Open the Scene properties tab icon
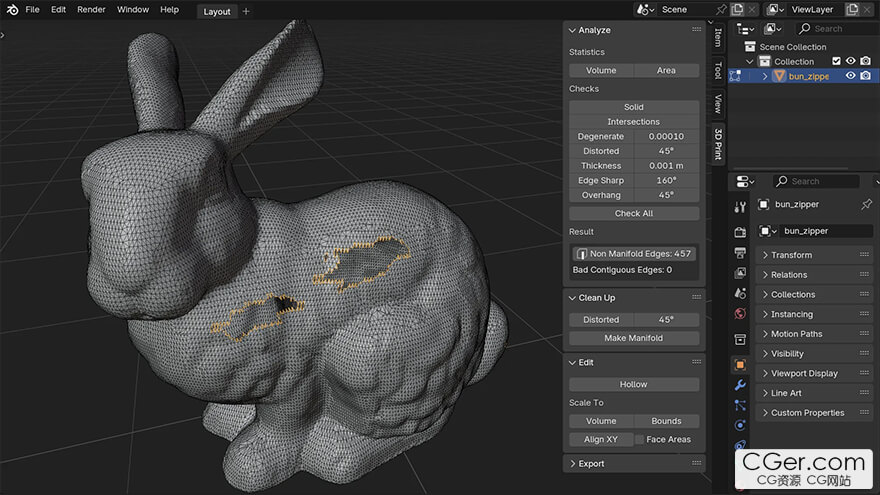 (x=740, y=293)
